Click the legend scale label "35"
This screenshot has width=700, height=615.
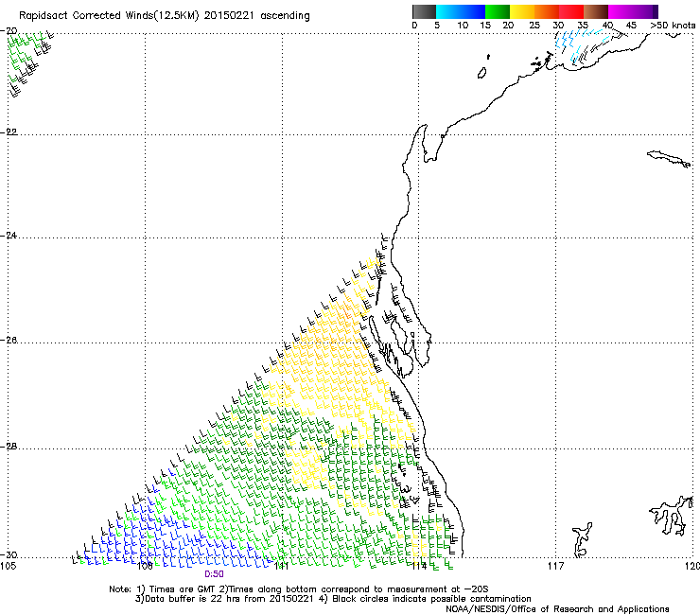pos(583,26)
